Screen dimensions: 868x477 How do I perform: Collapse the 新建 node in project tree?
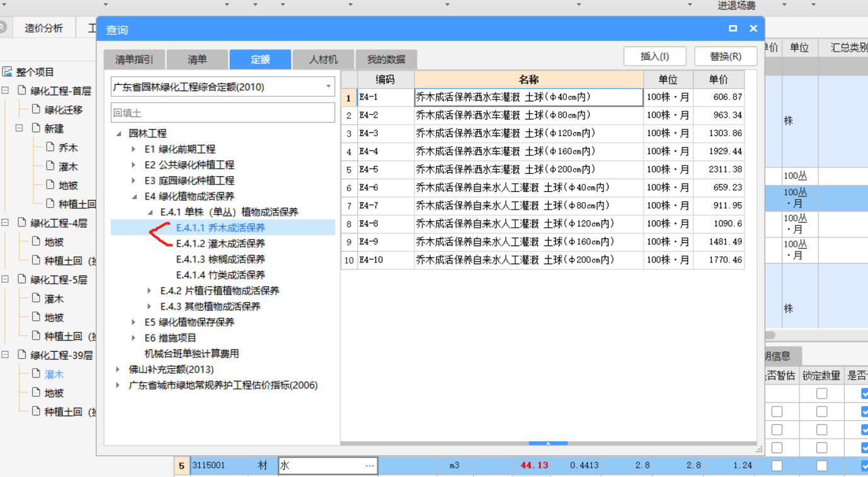coord(20,128)
